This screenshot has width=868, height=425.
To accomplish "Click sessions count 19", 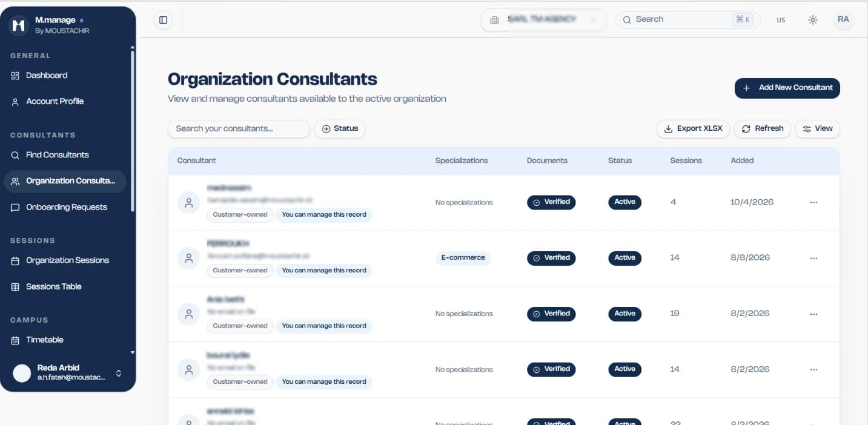I will (x=675, y=314).
